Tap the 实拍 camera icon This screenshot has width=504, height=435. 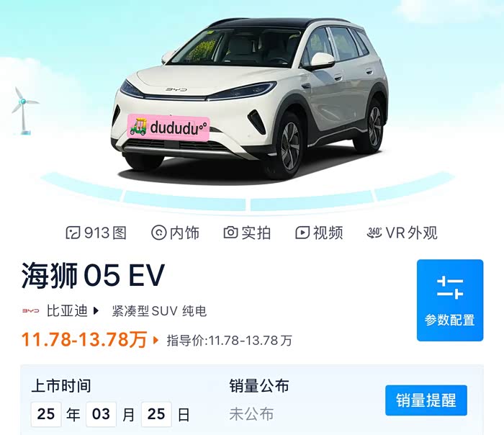point(230,233)
